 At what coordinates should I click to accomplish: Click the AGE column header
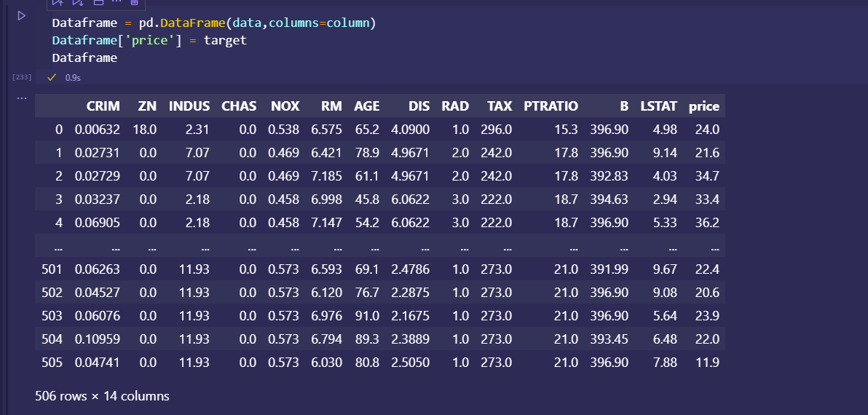tap(367, 106)
